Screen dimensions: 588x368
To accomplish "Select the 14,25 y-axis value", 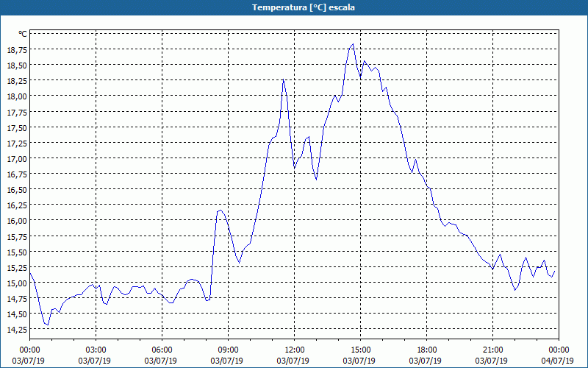I will coord(17,329).
